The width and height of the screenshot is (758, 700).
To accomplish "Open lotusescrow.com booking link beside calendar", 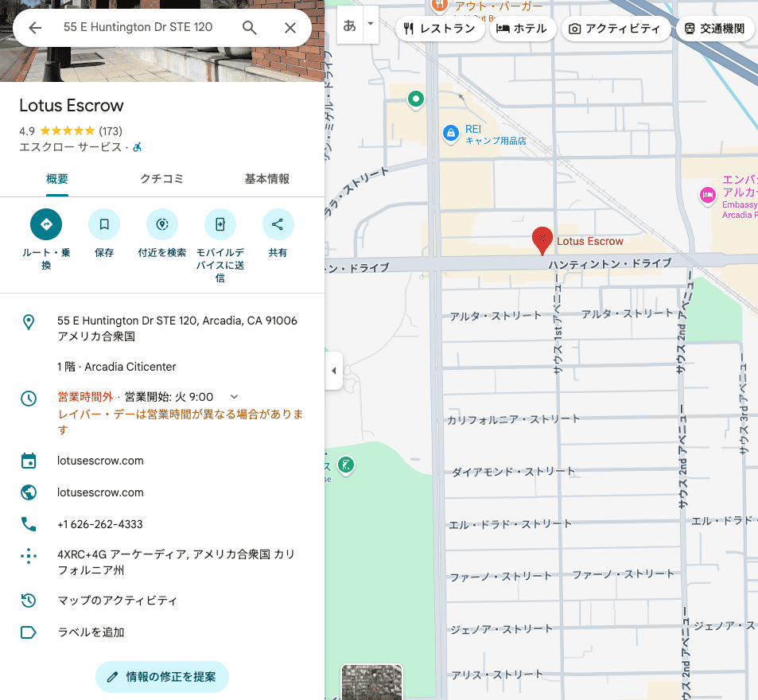I will point(100,461).
